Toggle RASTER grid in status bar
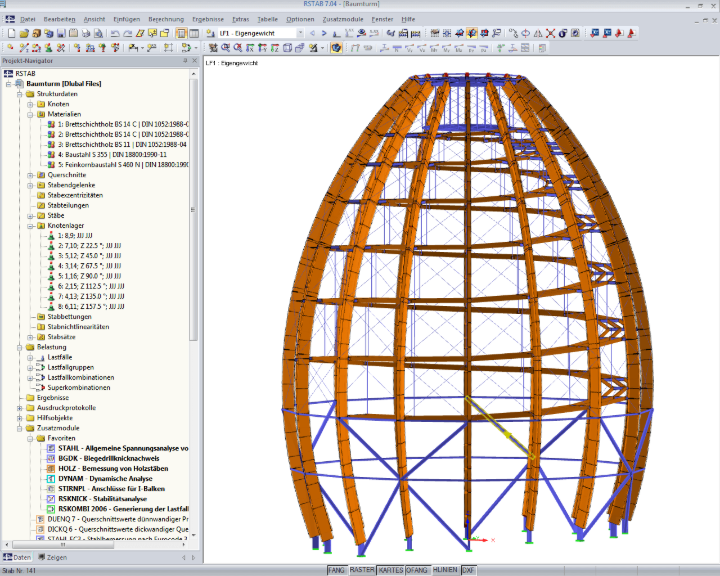 [x=362, y=570]
